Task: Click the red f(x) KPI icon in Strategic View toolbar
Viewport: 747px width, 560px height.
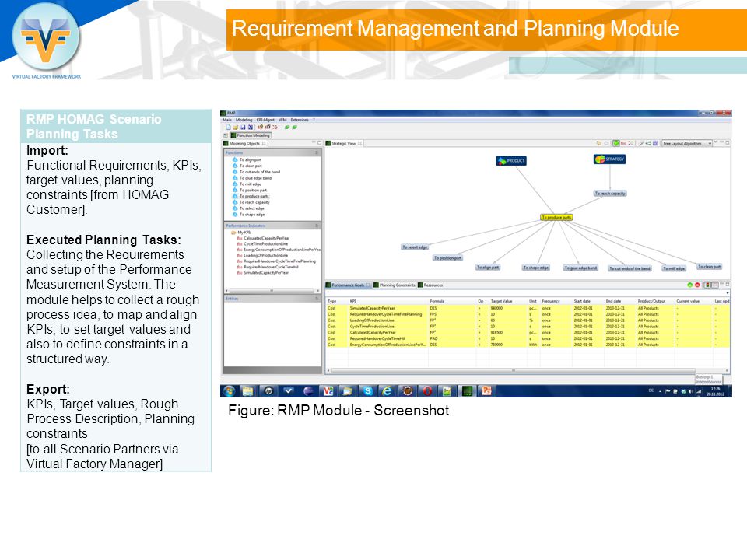Action: point(623,143)
